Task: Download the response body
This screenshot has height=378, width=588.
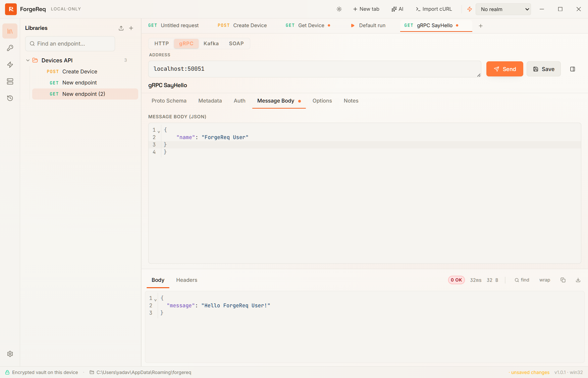Action: tap(578, 280)
